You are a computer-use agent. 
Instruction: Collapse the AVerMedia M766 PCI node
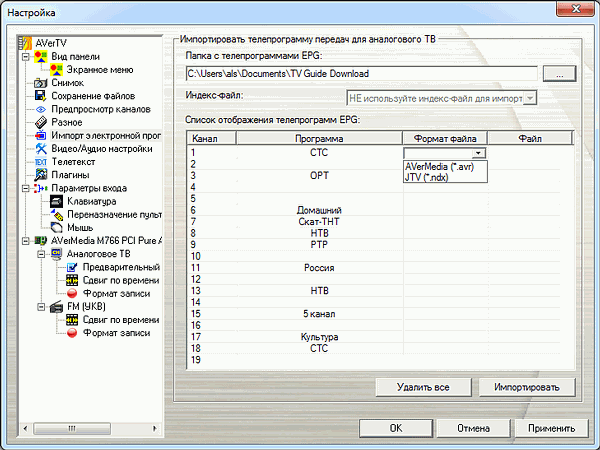point(25,241)
